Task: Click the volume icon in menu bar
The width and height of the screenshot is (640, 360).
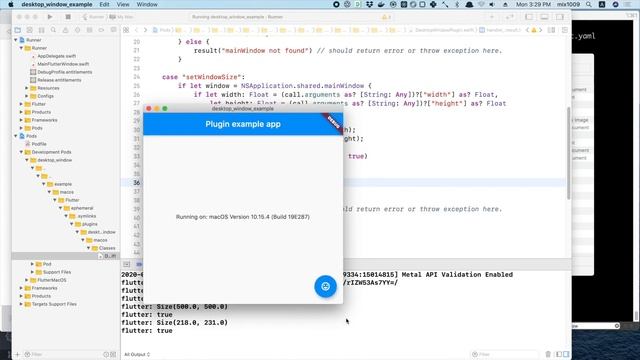Action: point(492,4)
